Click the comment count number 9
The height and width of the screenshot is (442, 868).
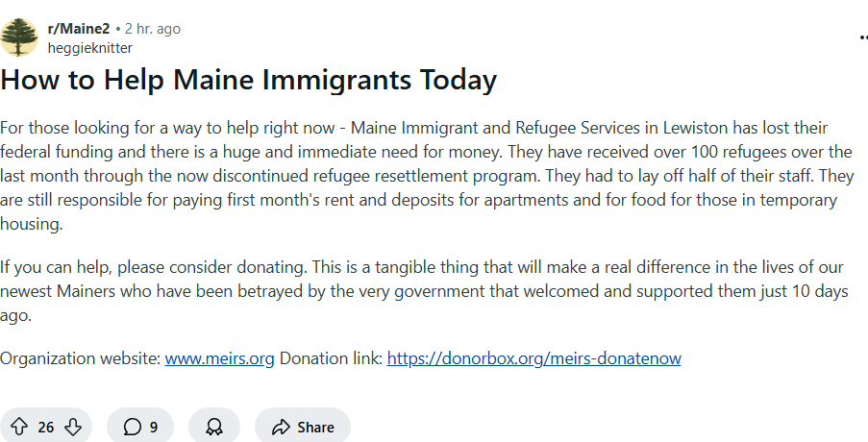point(154,428)
